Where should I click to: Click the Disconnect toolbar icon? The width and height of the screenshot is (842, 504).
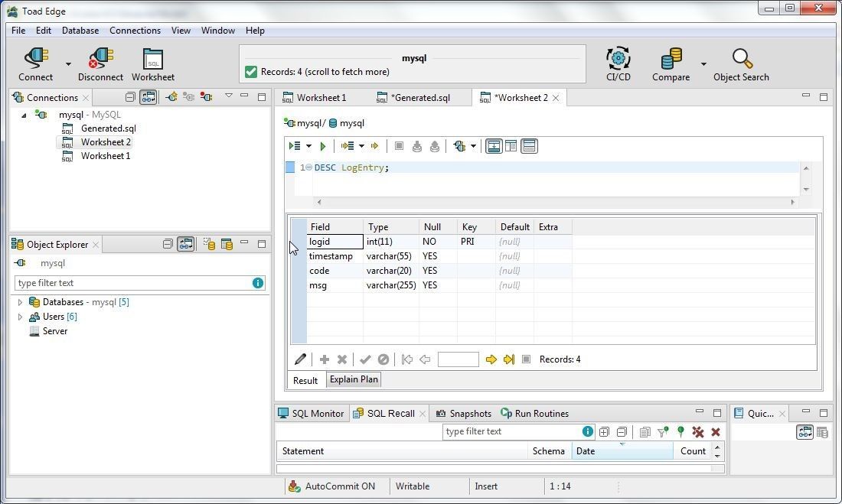pos(100,64)
